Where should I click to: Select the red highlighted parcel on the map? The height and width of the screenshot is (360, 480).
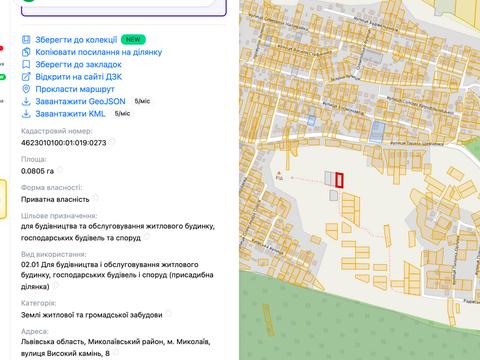click(x=339, y=180)
